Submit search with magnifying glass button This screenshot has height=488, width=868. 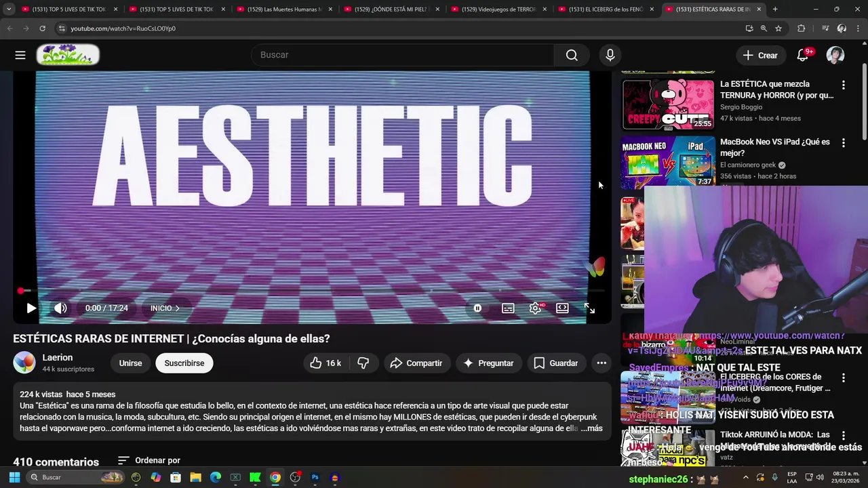coord(572,55)
